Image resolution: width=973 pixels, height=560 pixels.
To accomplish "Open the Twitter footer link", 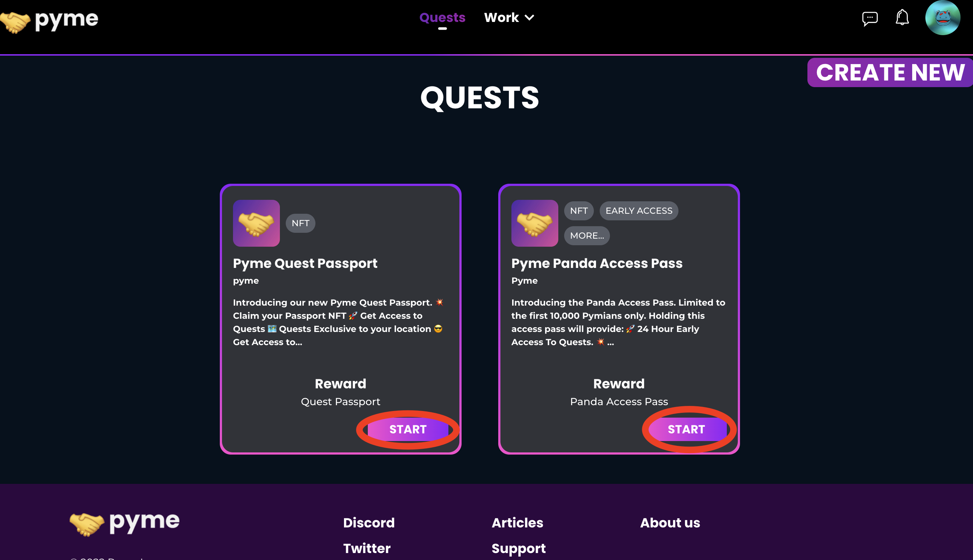I will [367, 548].
